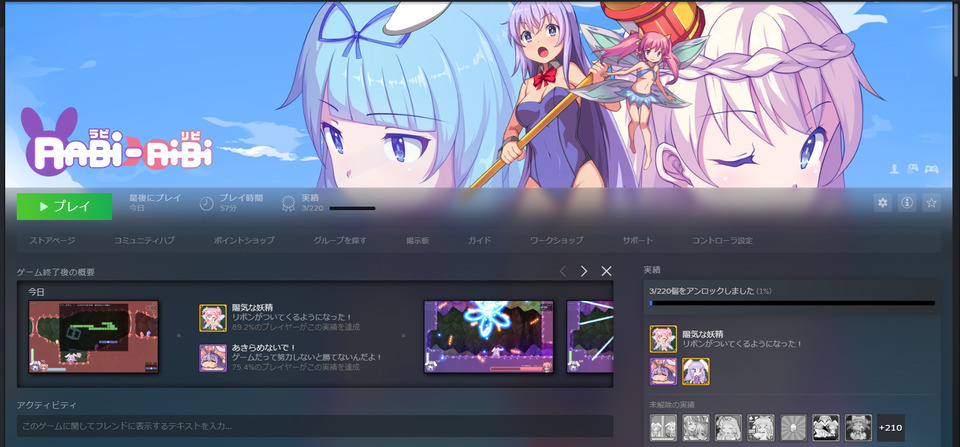Go to previous summary with left chevron
This screenshot has width=960, height=447.
563,271
